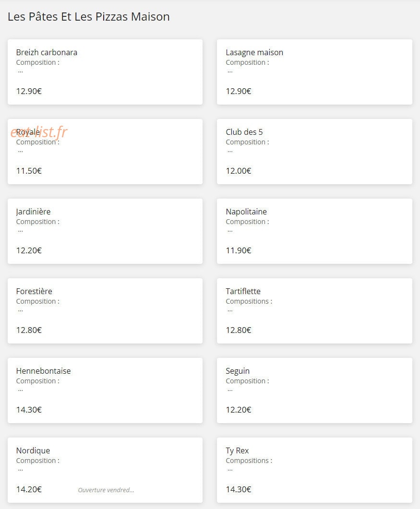The height and width of the screenshot is (509, 420).
Task: Open the Royale pizza card
Action: (105, 152)
